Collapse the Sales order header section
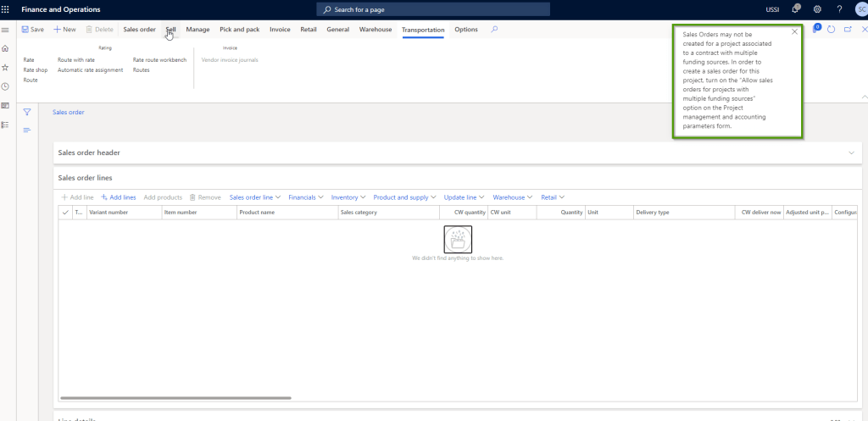 coord(851,152)
